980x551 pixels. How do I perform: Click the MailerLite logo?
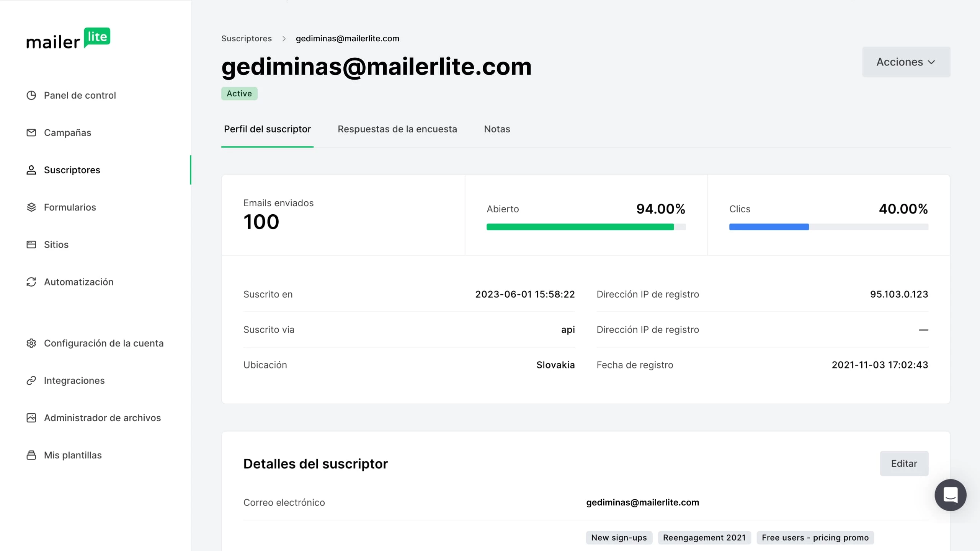pos(68,38)
